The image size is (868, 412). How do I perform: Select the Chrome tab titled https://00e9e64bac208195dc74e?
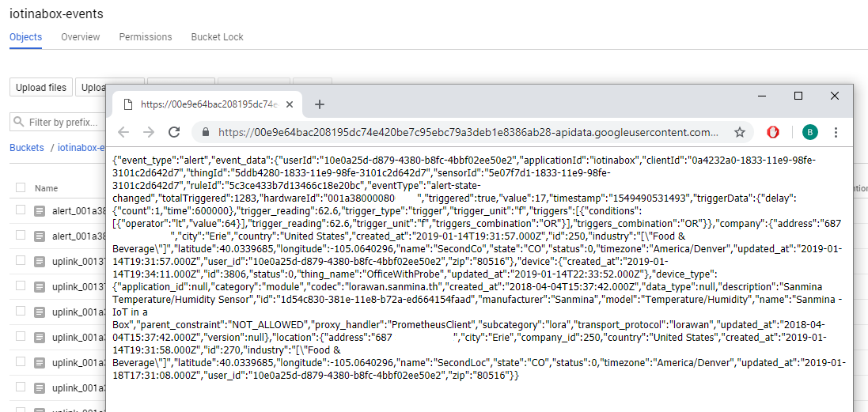[207, 104]
